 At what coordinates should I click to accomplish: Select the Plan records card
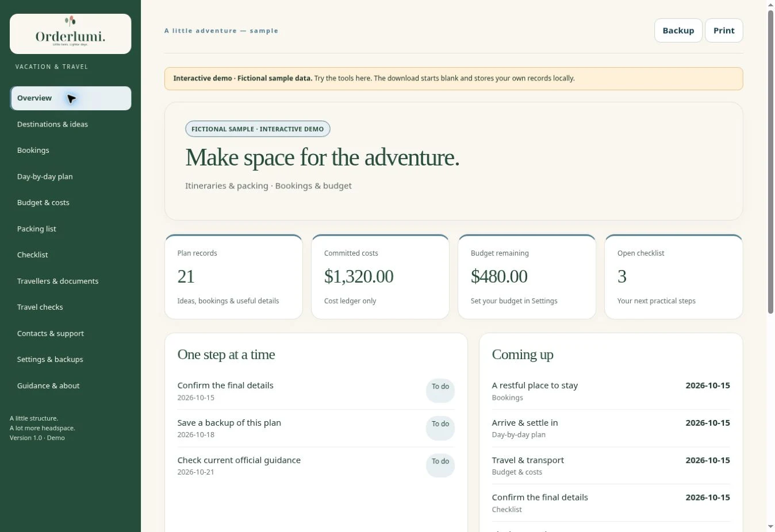click(233, 276)
